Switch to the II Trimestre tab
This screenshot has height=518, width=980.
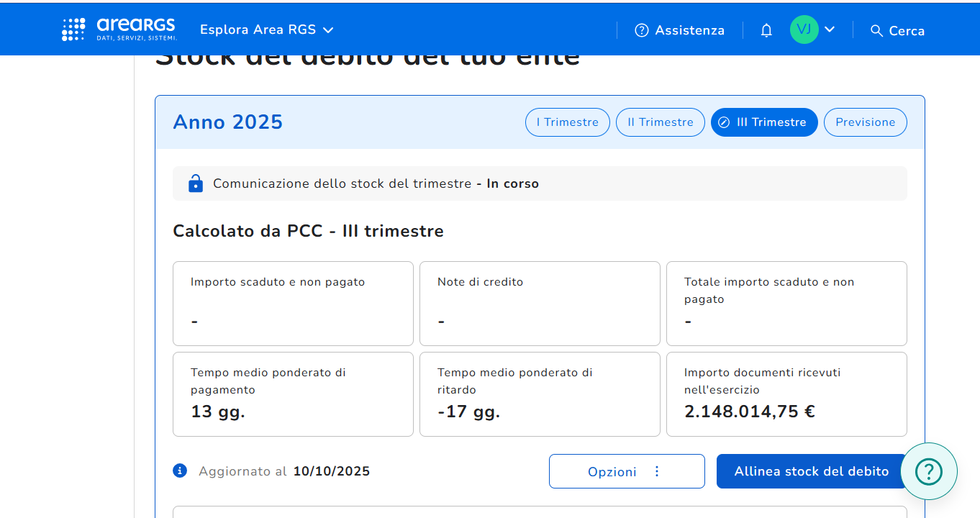click(660, 122)
